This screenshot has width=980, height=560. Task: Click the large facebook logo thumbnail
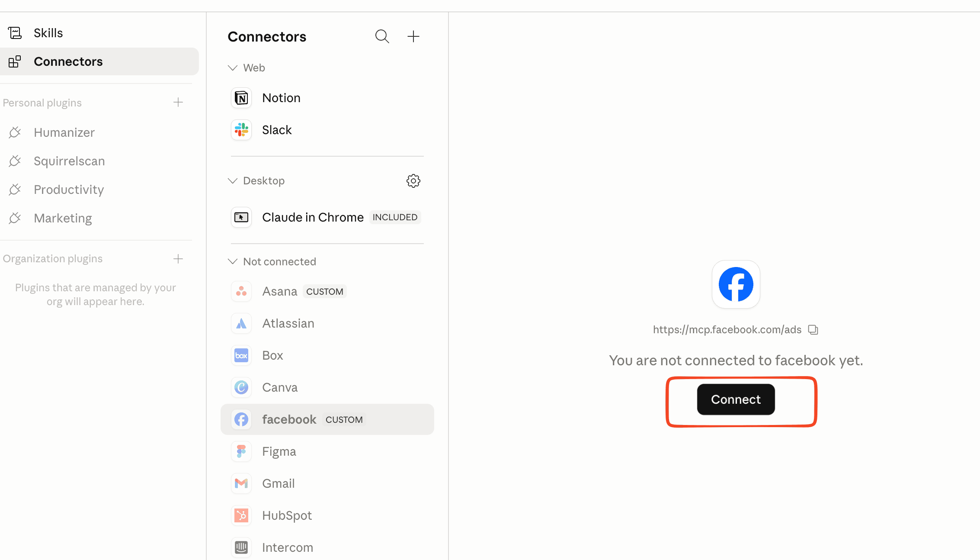(736, 284)
